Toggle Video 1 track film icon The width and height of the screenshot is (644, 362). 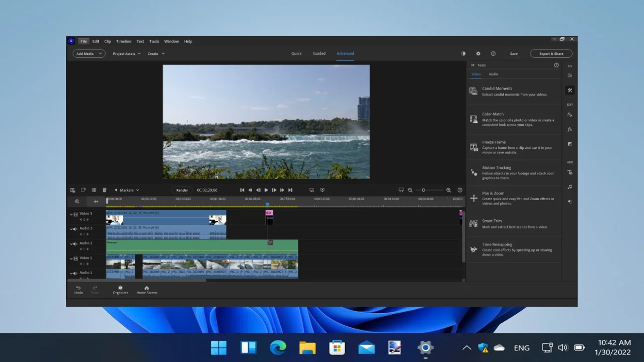pyautogui.click(x=76, y=258)
